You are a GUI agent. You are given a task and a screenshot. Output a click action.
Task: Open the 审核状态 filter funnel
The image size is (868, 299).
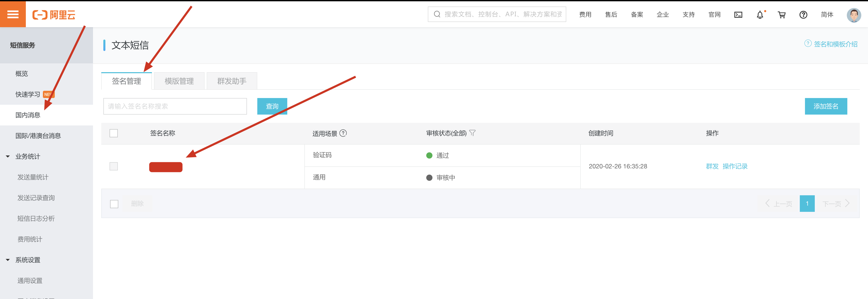tap(472, 133)
